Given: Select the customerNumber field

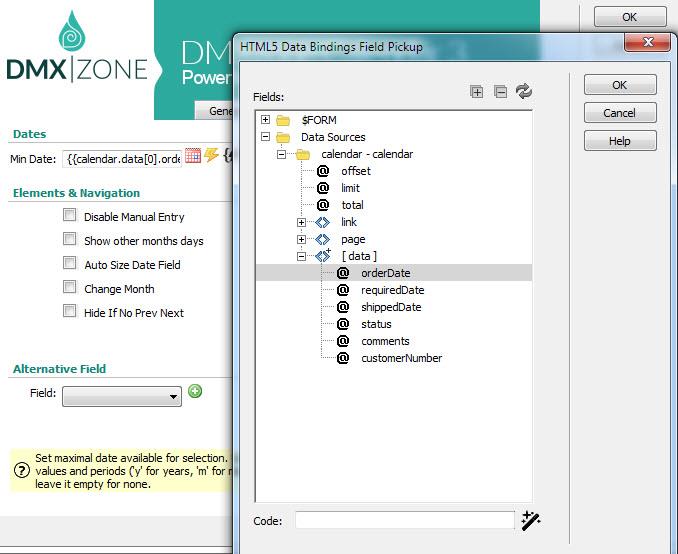Looking at the screenshot, I should click(401, 358).
